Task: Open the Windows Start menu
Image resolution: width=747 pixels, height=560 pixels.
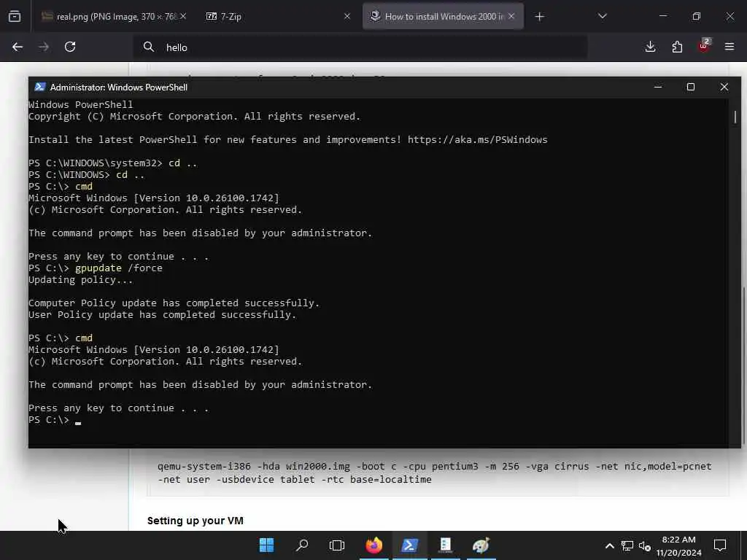Action: tap(267, 545)
